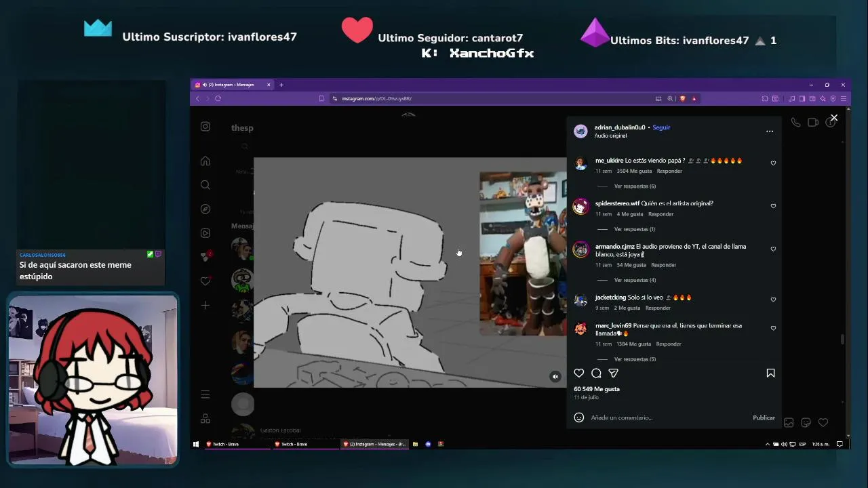Screen dimensions: 868x488
Task: Focus the 'Añade un comentario' field
Action: pos(668,418)
